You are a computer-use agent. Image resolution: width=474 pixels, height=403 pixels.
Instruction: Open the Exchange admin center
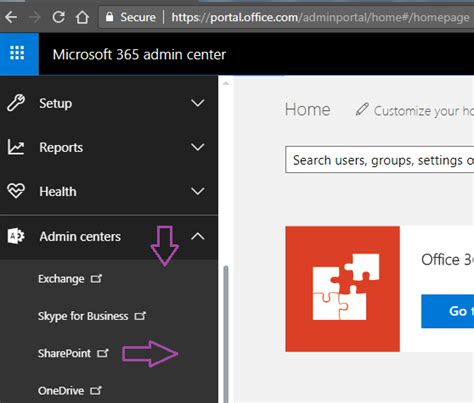(x=61, y=279)
